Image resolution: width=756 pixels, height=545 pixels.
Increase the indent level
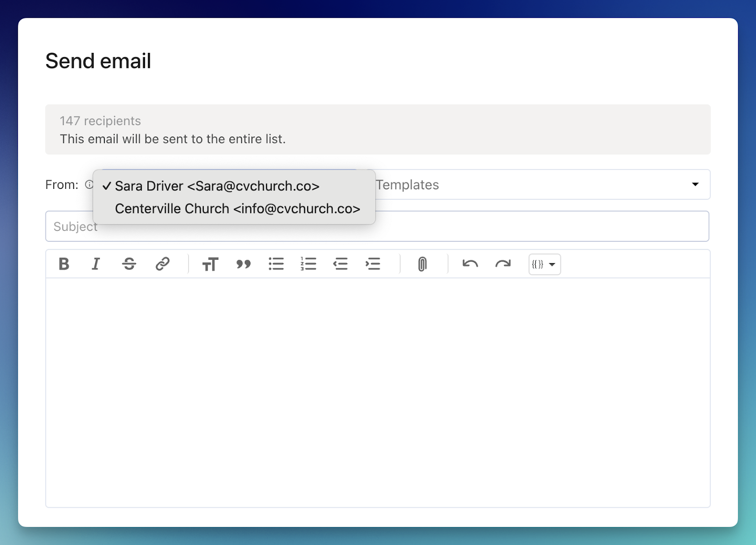pyautogui.click(x=373, y=264)
